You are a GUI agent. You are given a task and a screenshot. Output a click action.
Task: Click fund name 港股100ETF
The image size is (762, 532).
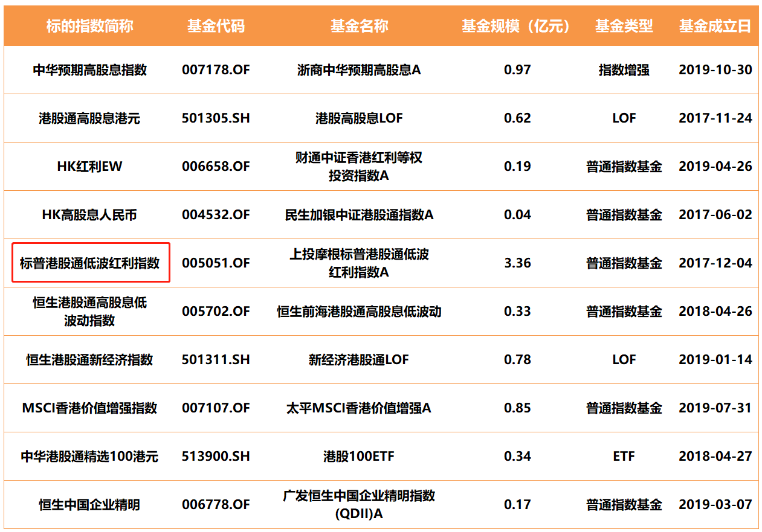359,457
